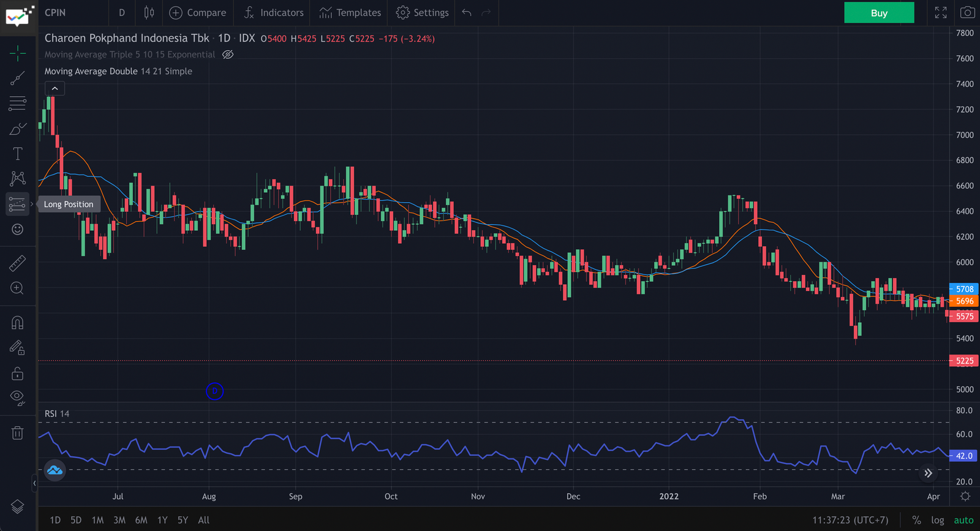Toggle visibility of Moving Average Triple indicator
The height and width of the screenshot is (531, 980).
coord(228,55)
